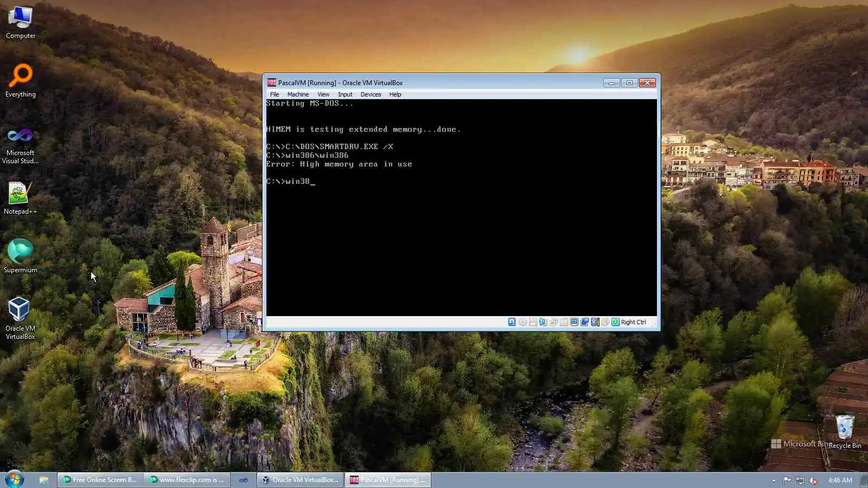The image size is (868, 488).
Task: Open the Input menu
Action: click(x=345, y=94)
